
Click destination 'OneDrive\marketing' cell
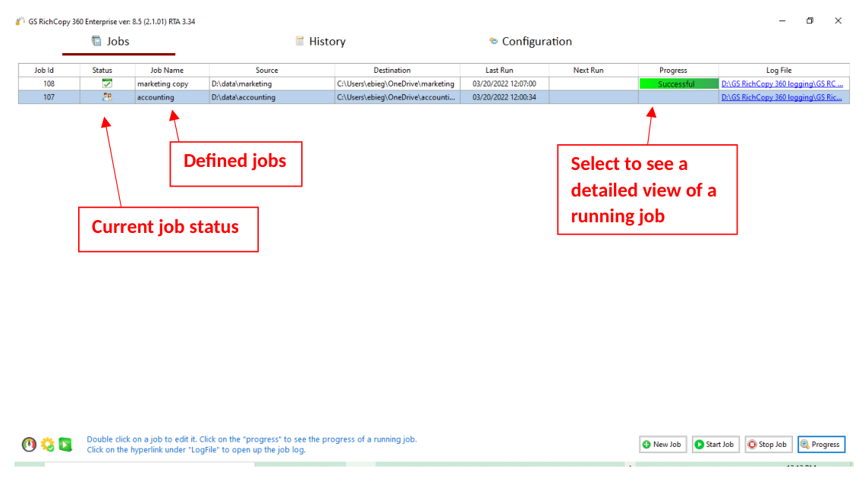[x=398, y=83]
